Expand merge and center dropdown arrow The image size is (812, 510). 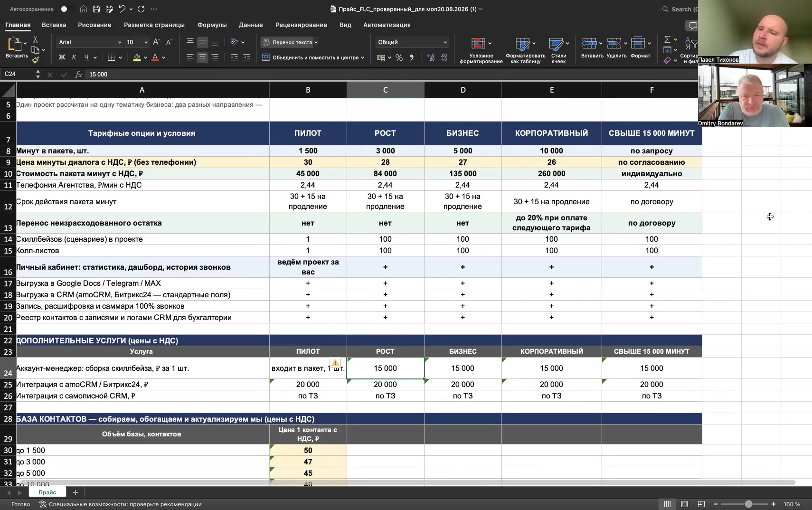point(362,58)
